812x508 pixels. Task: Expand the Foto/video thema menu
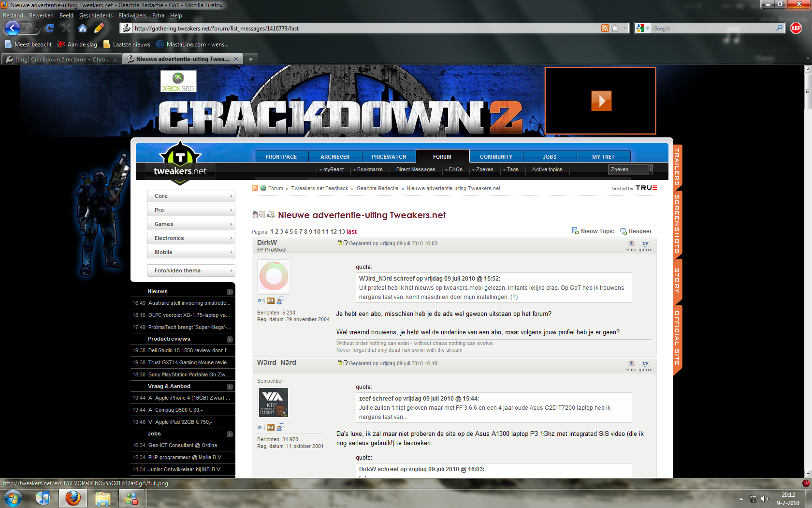pyautogui.click(x=191, y=270)
